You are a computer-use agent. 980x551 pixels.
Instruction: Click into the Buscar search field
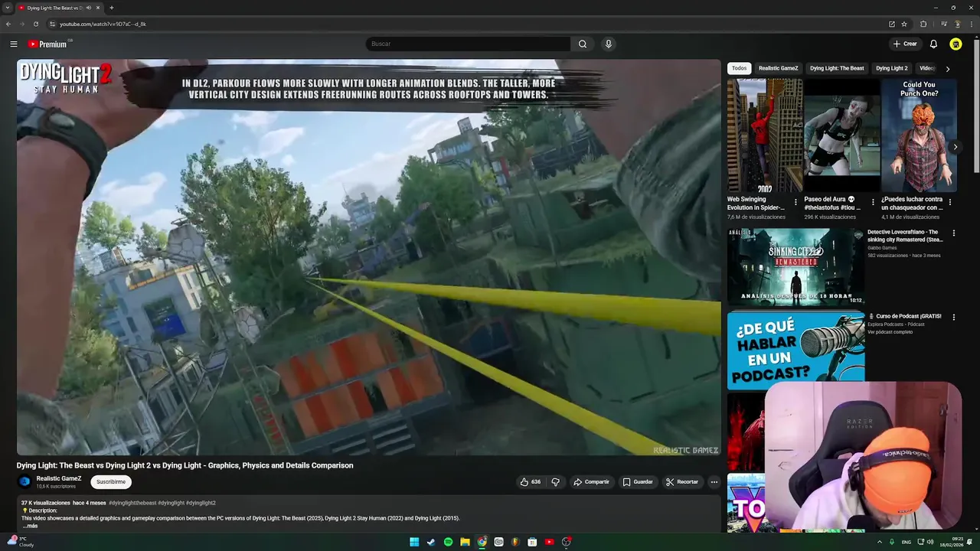tap(468, 44)
